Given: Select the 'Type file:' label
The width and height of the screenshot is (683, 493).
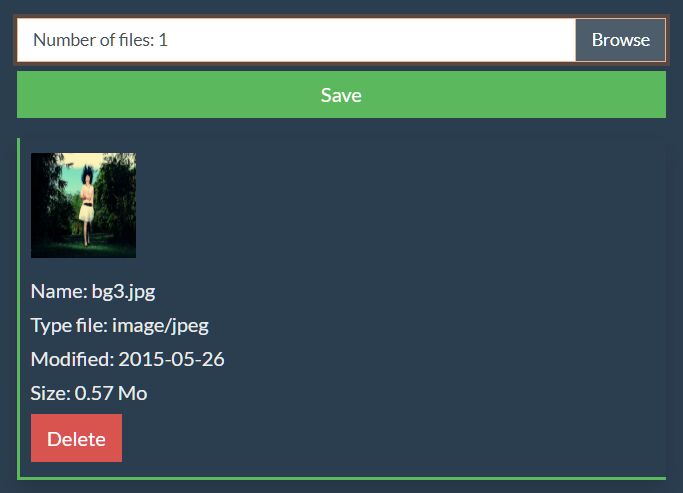Looking at the screenshot, I should [69, 325].
